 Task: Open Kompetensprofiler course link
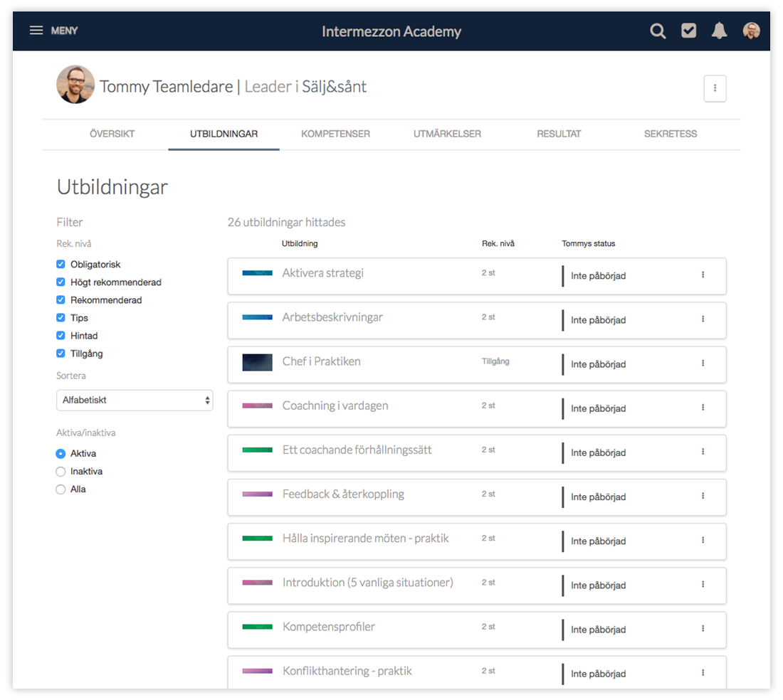329,627
